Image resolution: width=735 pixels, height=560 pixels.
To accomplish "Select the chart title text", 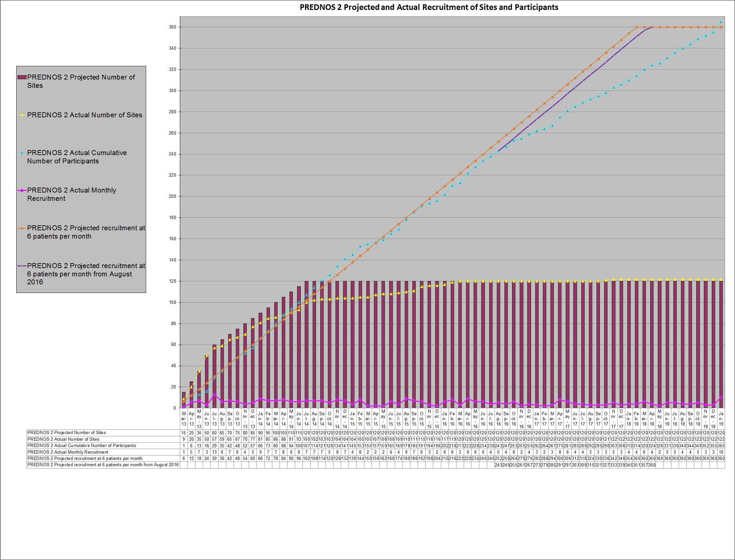I will point(429,7).
